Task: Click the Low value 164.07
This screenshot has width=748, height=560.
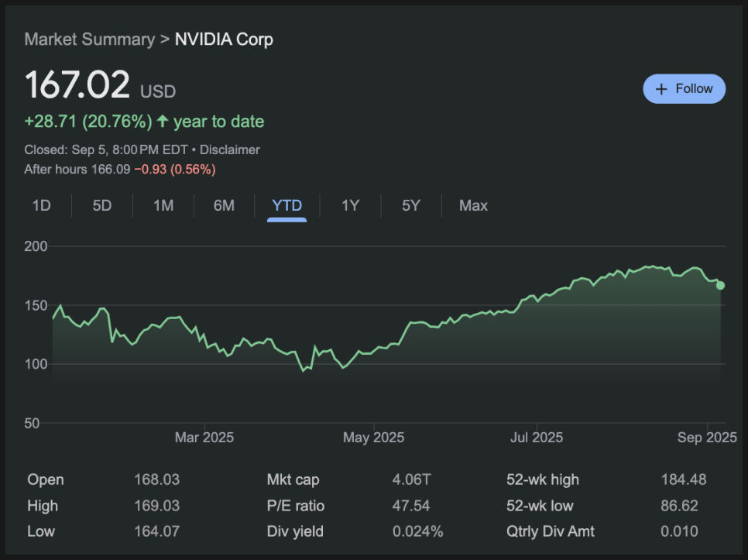Action: click(x=157, y=531)
